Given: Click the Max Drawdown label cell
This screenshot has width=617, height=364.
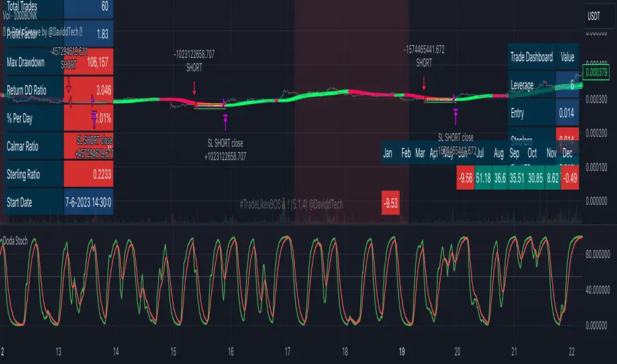Looking at the screenshot, I should click(x=34, y=62).
